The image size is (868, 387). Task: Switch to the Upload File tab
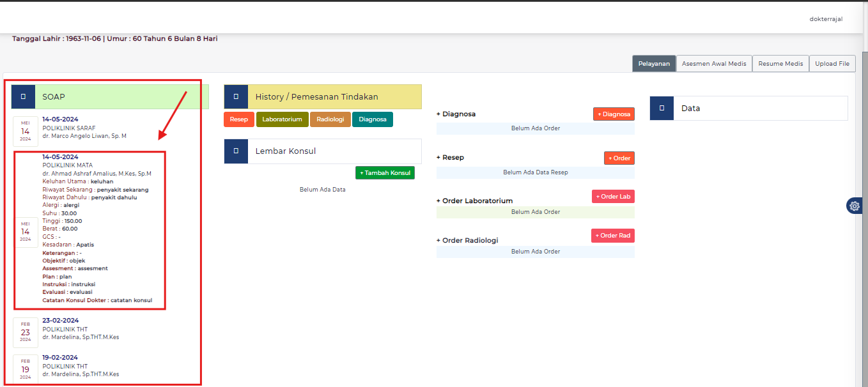[832, 63]
